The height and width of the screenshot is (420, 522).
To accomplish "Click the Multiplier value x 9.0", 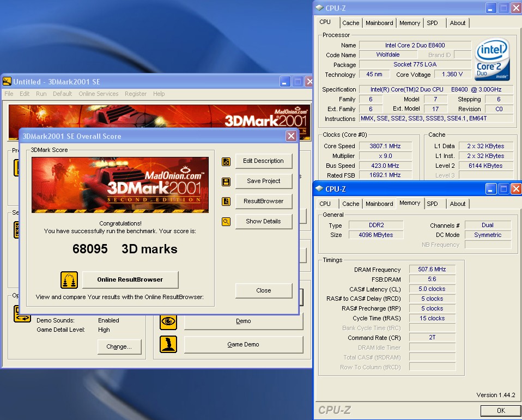I will click(x=385, y=156).
